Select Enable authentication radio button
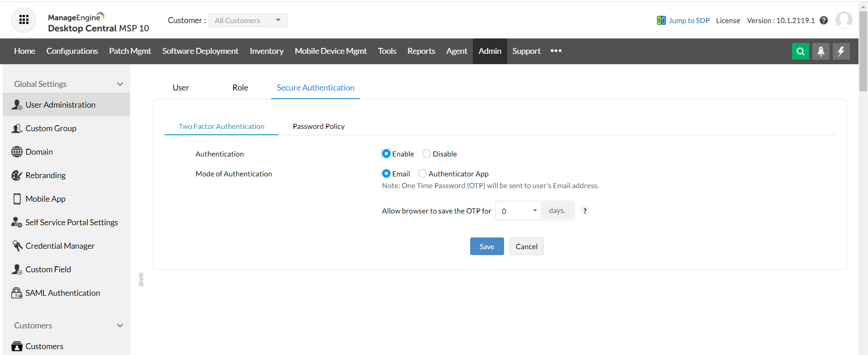This screenshot has width=868, height=355. (386, 154)
